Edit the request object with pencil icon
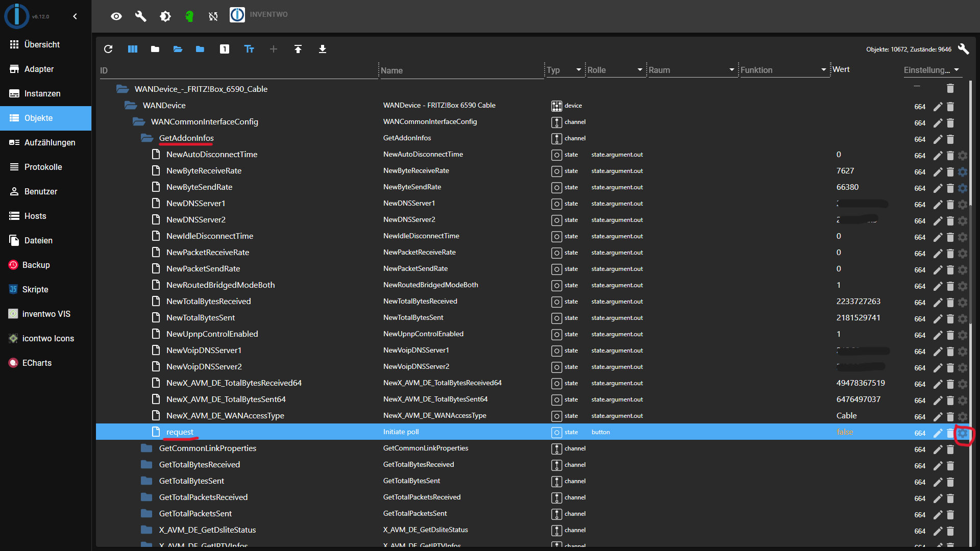Viewport: 980px width, 551px height. coord(938,433)
